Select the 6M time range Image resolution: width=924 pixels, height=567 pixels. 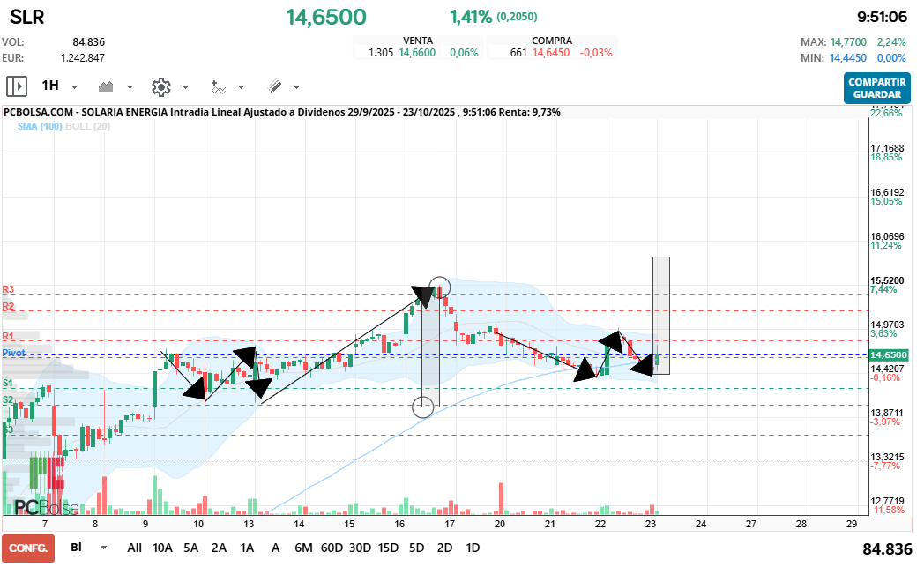[303, 548]
